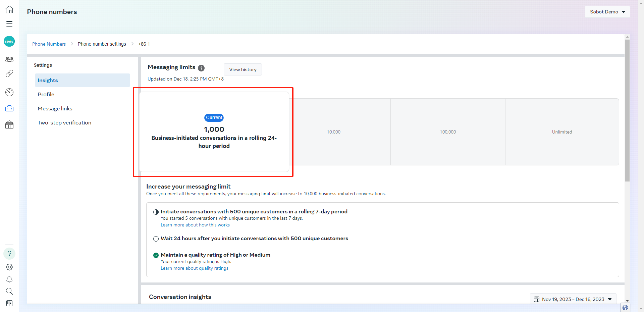The width and height of the screenshot is (644, 312).
Task: Open notifications bell icon
Action: pos(9,279)
